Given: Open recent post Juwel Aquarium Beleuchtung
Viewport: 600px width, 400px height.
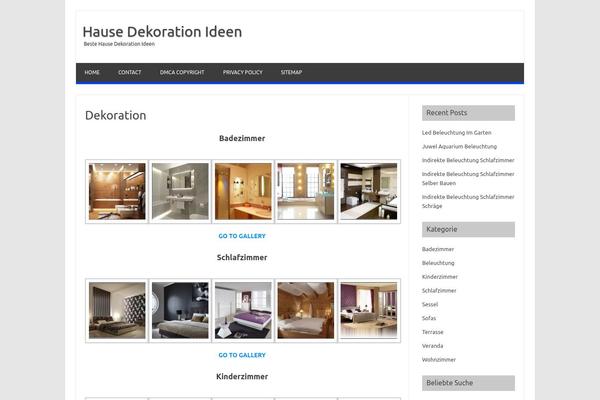Looking at the screenshot, I should tap(459, 146).
